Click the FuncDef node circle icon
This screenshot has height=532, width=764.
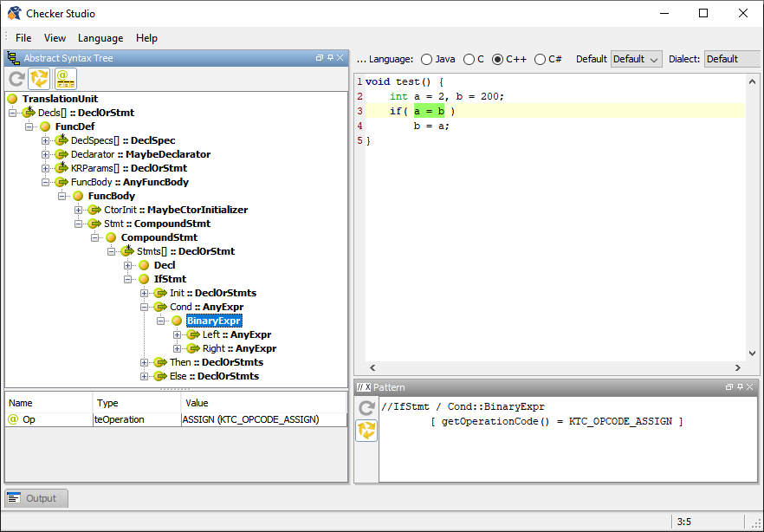coord(45,127)
